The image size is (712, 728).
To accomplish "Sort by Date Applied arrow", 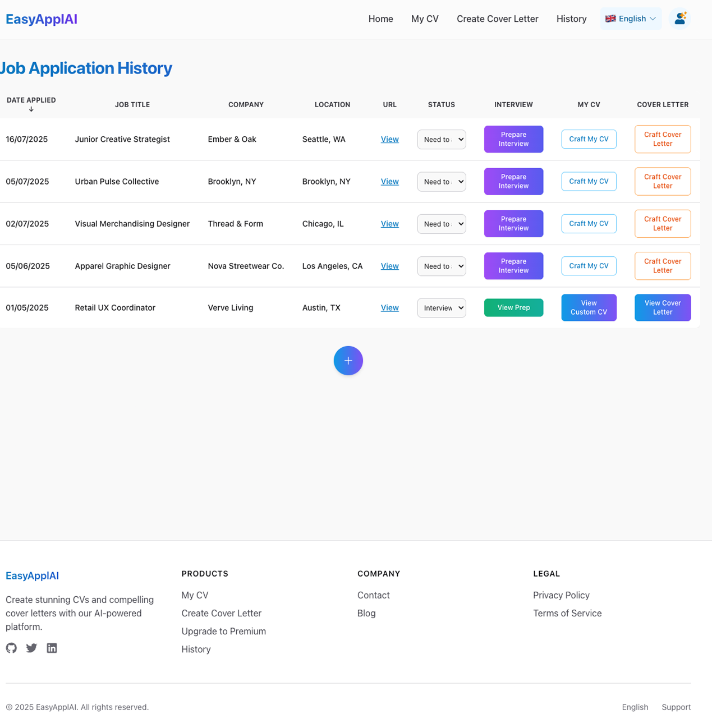I will click(31, 109).
